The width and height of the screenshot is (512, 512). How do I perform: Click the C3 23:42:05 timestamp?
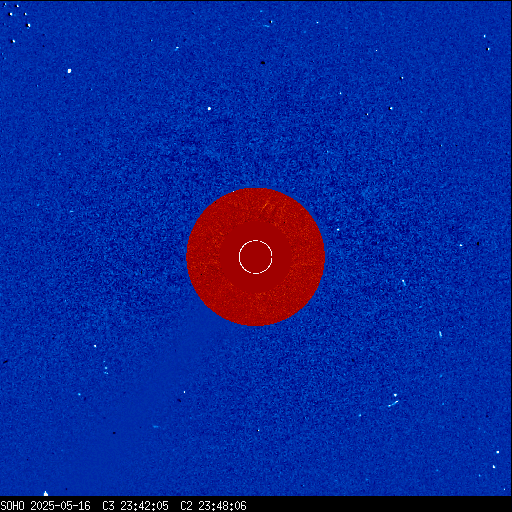coord(135,506)
